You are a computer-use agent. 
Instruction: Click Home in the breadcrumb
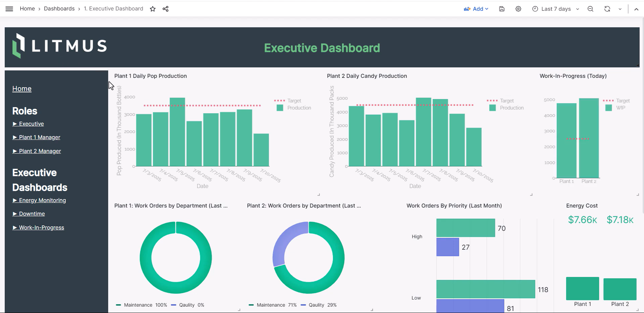[x=27, y=9]
